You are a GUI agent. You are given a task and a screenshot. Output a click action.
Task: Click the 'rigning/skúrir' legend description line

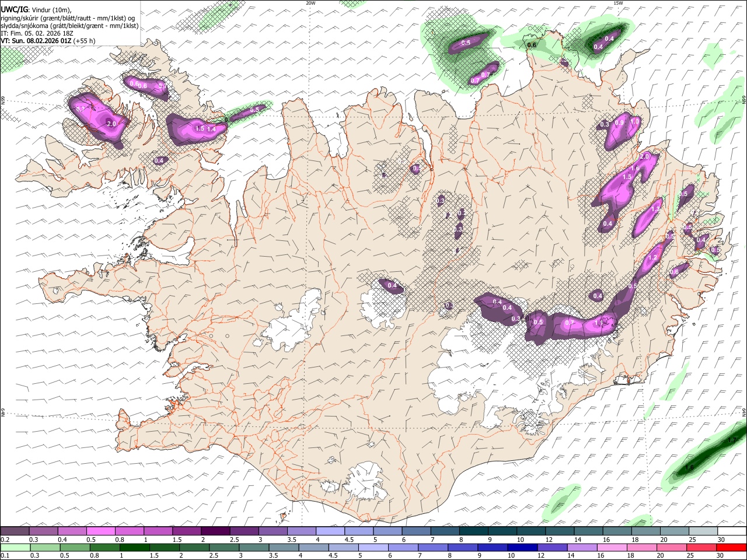(x=68, y=18)
